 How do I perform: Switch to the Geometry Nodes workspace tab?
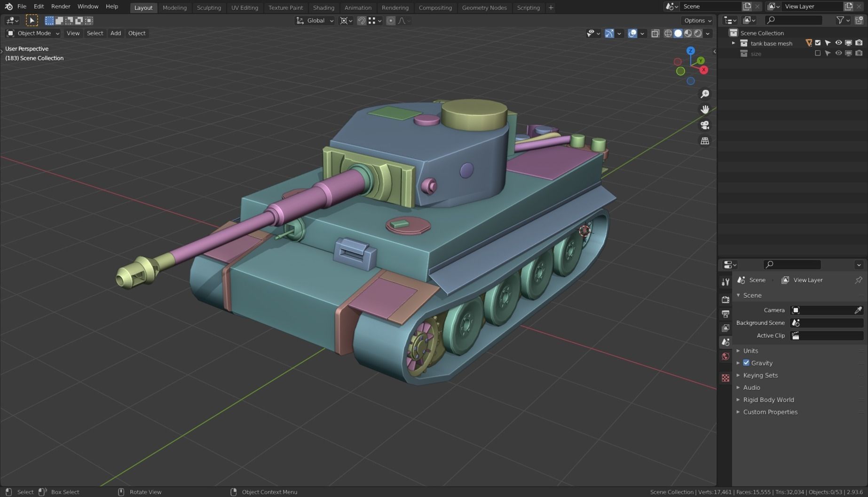tap(484, 8)
